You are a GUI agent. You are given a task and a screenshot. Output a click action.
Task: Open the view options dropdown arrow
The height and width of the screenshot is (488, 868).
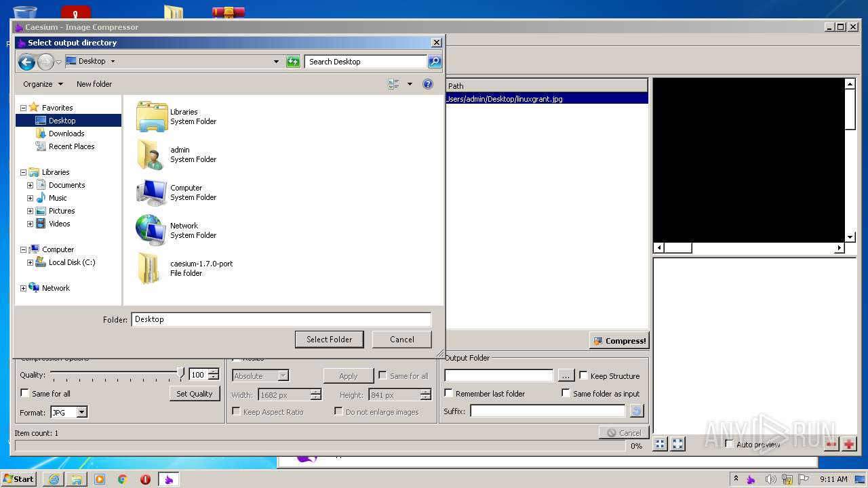click(x=410, y=84)
